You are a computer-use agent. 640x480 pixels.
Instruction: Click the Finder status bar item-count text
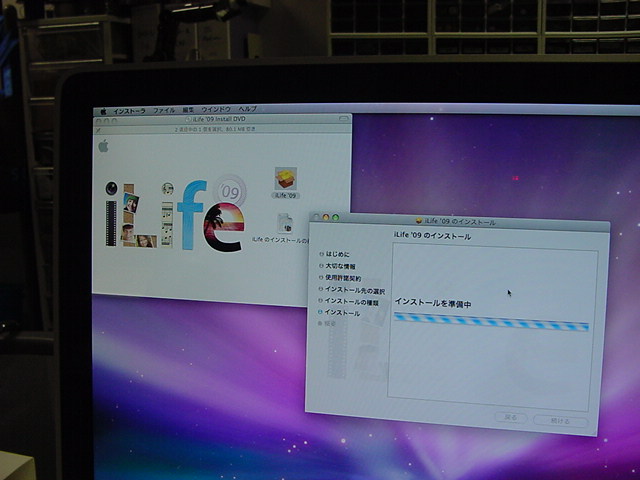(x=216, y=129)
